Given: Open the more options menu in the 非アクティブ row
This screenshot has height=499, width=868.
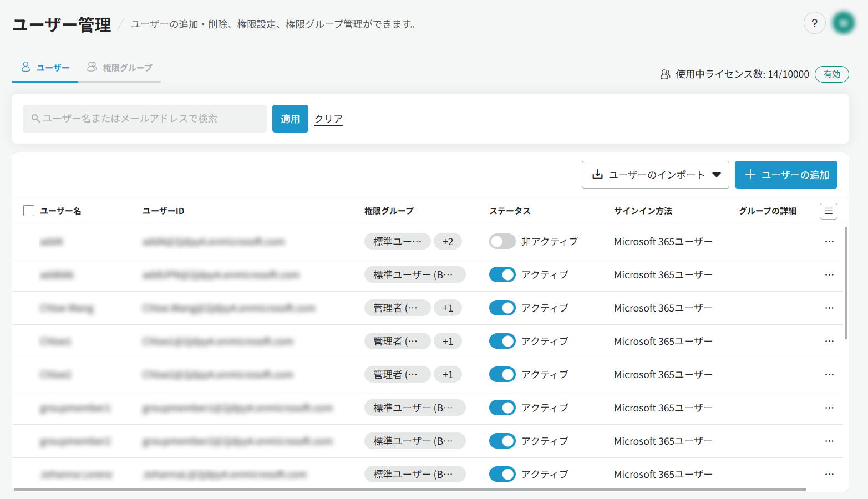Looking at the screenshot, I should click(x=829, y=241).
